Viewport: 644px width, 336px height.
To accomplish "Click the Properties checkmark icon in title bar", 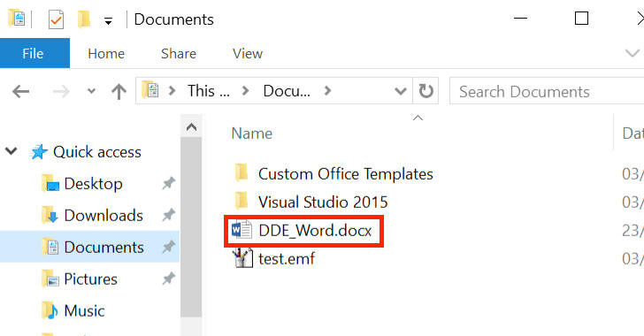I will click(56, 19).
